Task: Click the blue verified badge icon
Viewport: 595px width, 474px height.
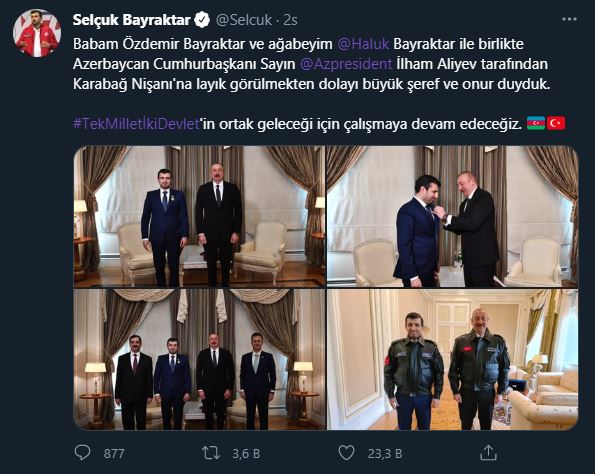Action: [x=202, y=19]
